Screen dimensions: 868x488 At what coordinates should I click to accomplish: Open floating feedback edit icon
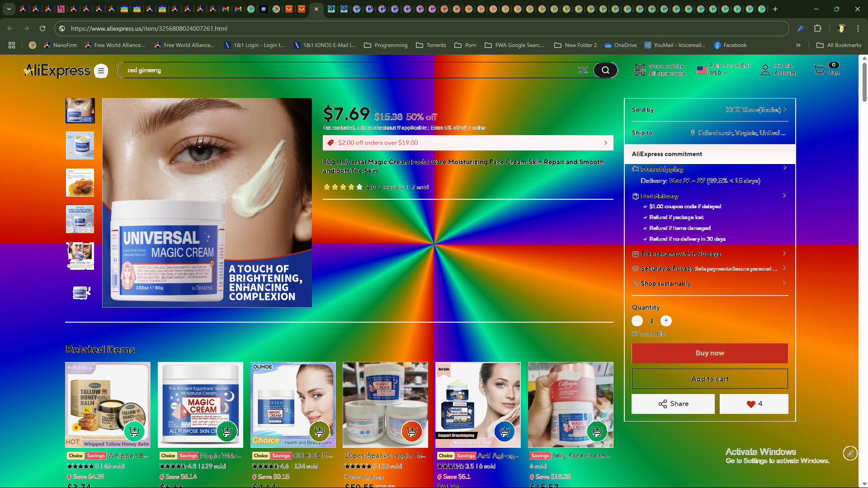click(x=850, y=453)
